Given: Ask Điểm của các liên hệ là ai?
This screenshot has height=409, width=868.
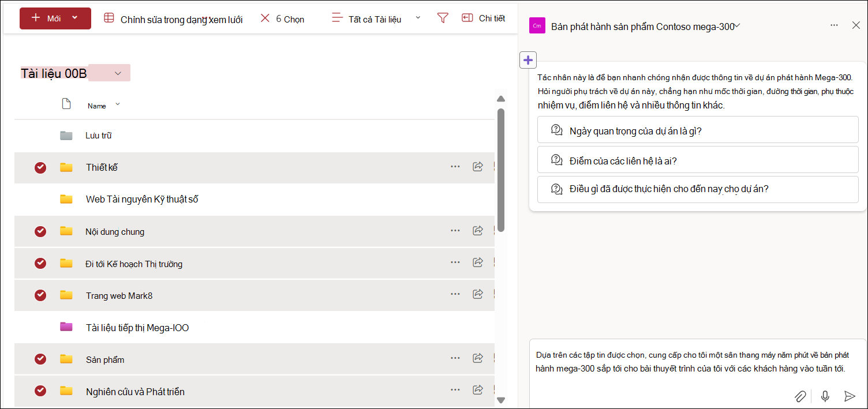Looking at the screenshot, I should click(x=698, y=160).
